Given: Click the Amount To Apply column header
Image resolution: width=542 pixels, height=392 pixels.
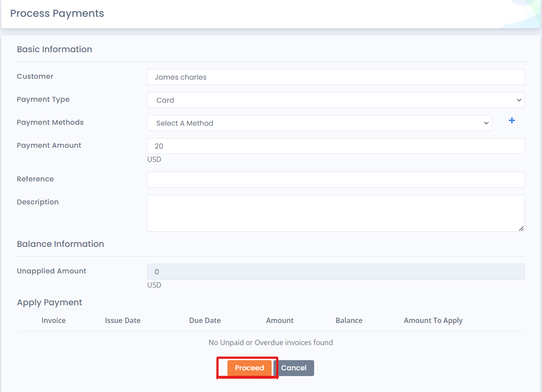Looking at the screenshot, I should [x=433, y=320].
